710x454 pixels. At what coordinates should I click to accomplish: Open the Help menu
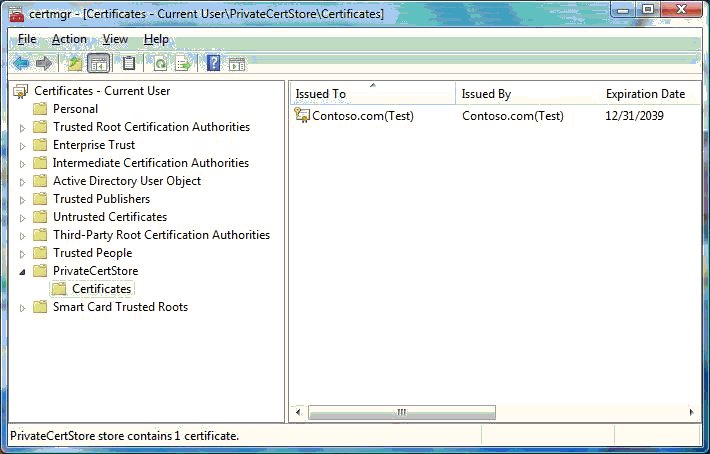tap(156, 39)
